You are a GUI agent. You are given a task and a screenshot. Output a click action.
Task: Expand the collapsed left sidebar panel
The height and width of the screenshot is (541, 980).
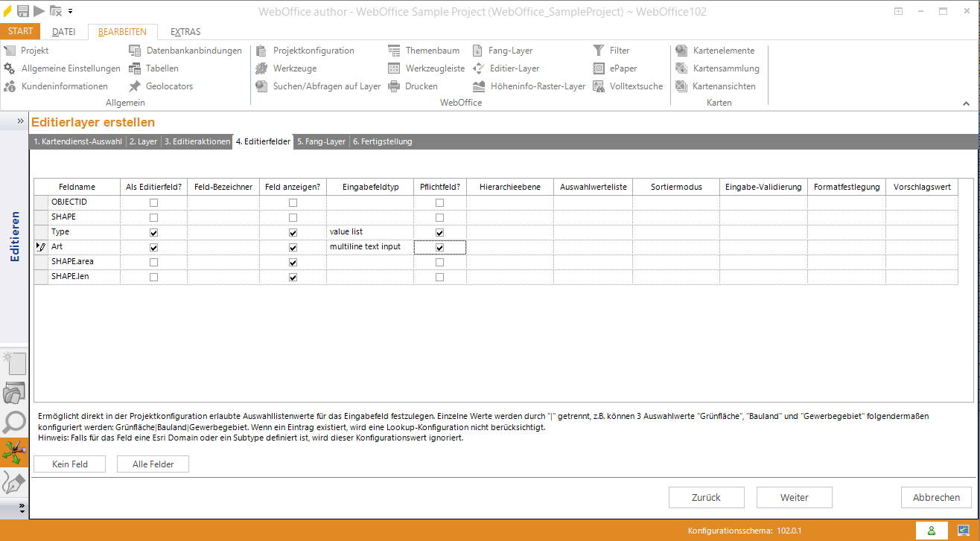pyautogui.click(x=21, y=121)
